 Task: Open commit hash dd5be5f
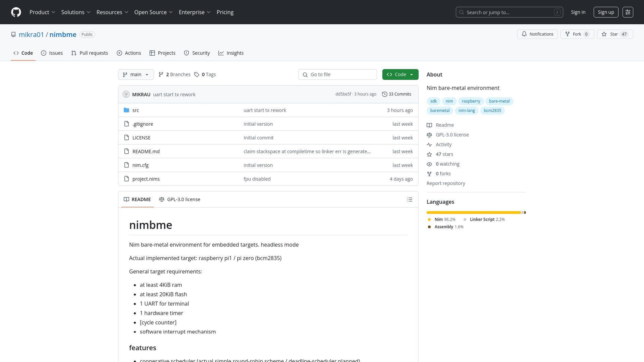(343, 94)
